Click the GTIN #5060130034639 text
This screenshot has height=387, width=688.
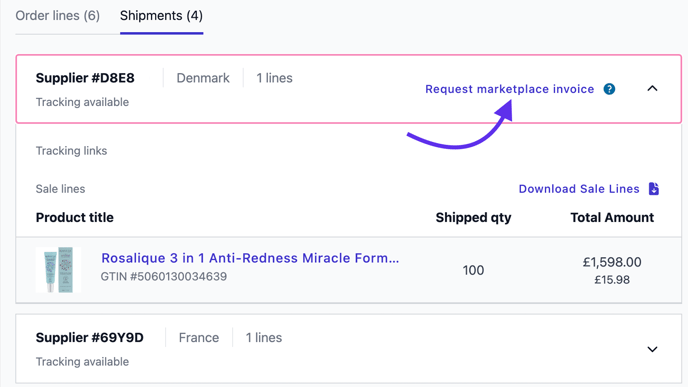(164, 277)
